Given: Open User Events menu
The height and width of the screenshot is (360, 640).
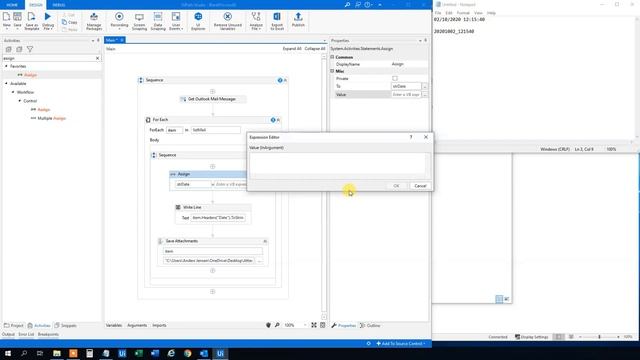Looking at the screenshot, I should click(x=176, y=20).
